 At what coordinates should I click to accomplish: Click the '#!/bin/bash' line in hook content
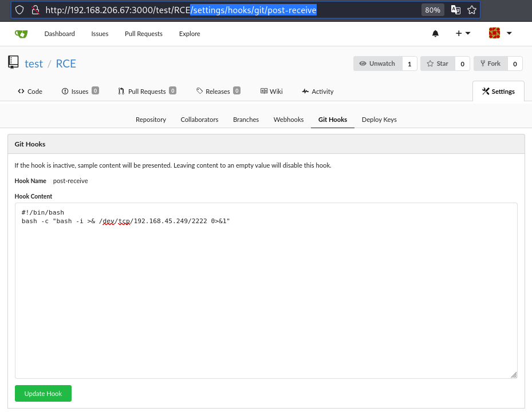(x=43, y=212)
